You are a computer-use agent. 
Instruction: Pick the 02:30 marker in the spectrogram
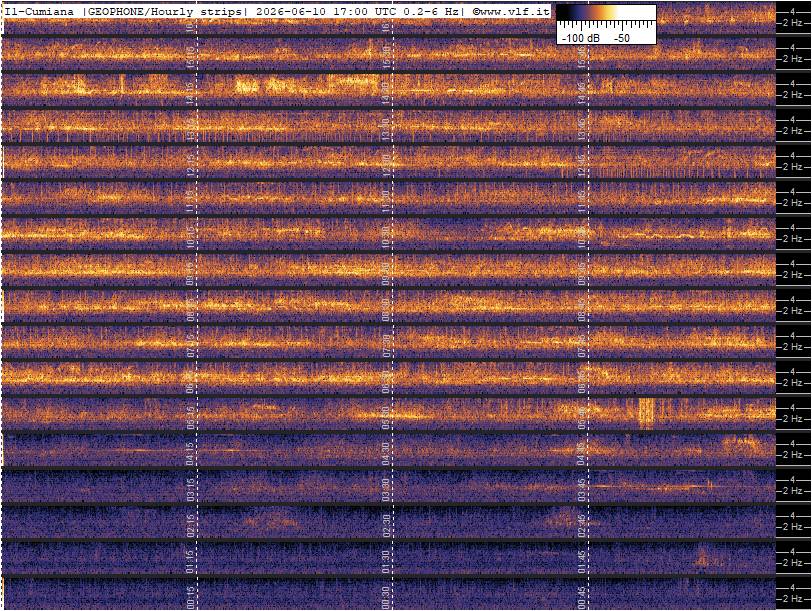(386, 526)
